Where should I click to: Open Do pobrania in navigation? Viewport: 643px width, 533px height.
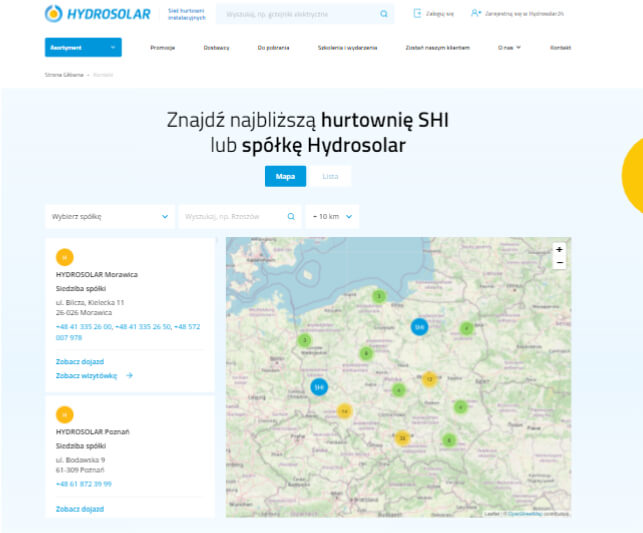coord(274,48)
